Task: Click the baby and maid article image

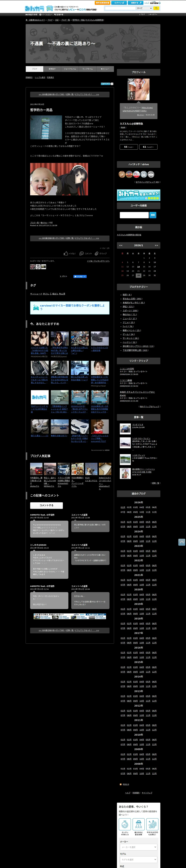Action: (59, 179)
